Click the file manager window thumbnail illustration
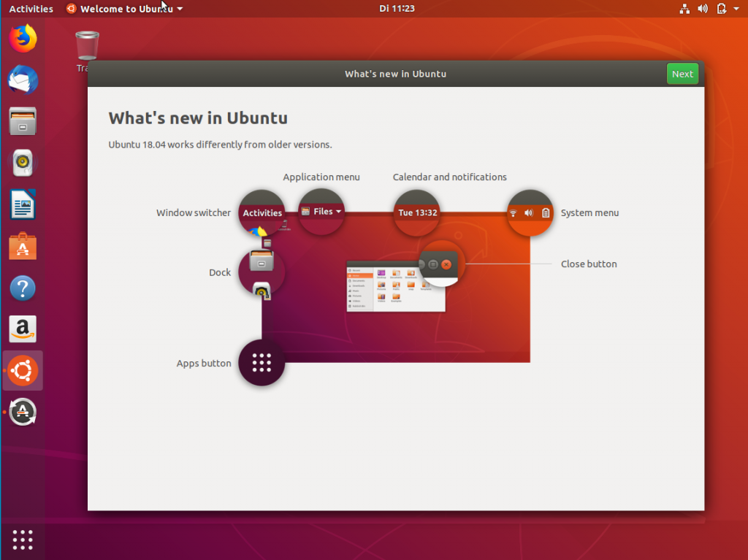Image resolution: width=748 pixels, height=560 pixels. pyautogui.click(x=396, y=286)
